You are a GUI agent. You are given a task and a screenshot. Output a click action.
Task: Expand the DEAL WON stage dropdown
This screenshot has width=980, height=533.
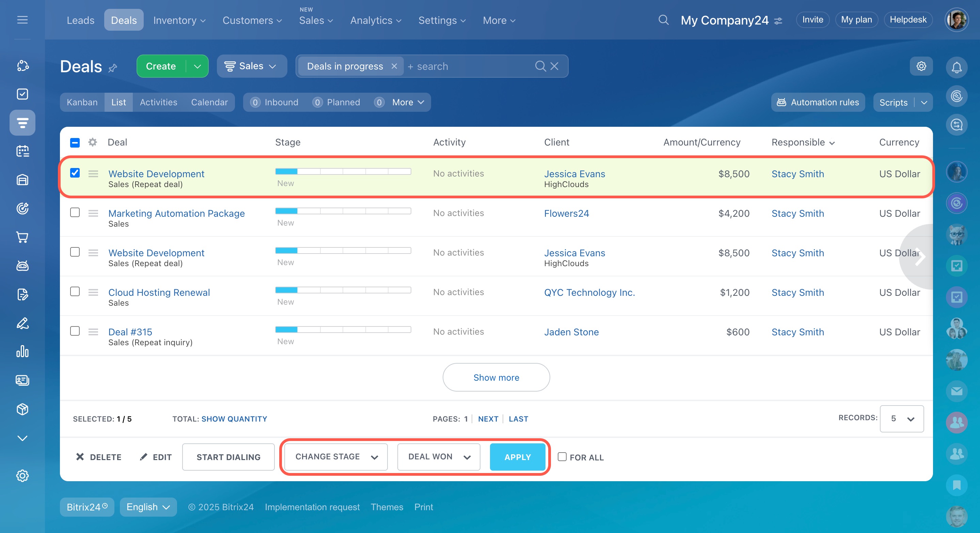click(x=439, y=457)
